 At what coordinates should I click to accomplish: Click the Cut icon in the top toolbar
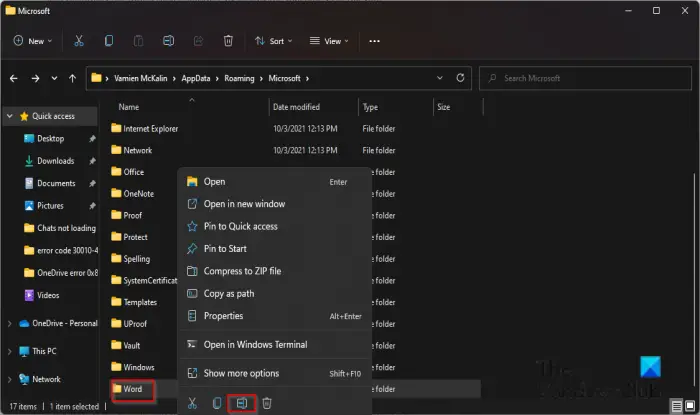79,41
